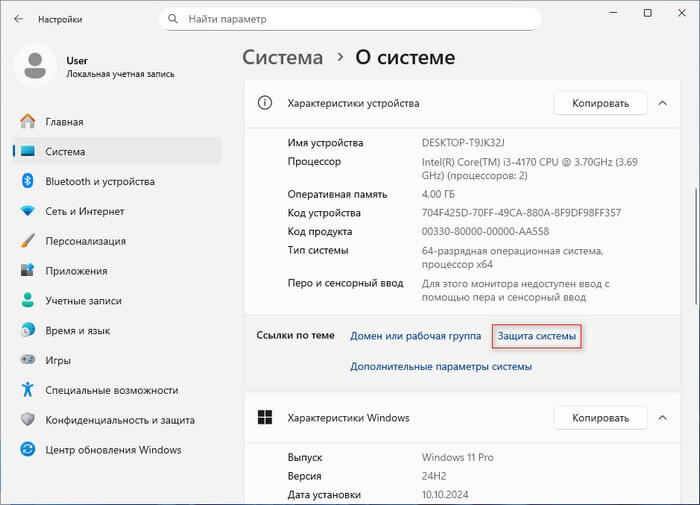Open Домен или рабочая группа link
Image resolution: width=700 pixels, height=505 pixels.
point(415,337)
